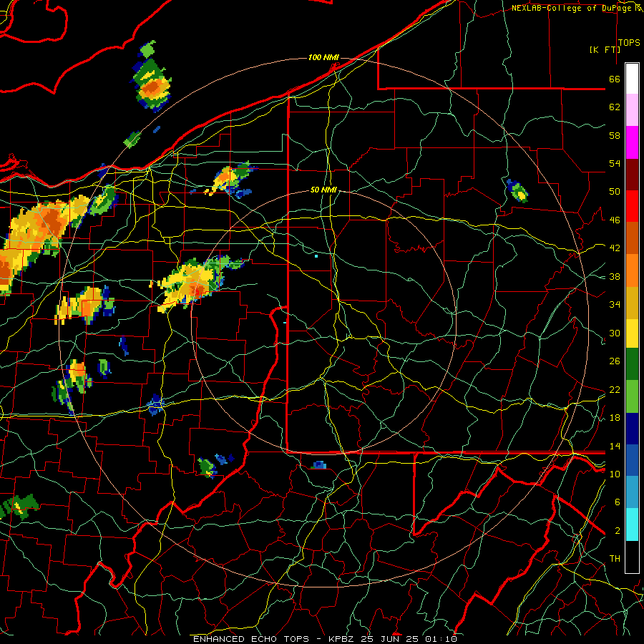Click the "KPBZ" radar site identifier
Viewport: 644px width, 644px height.
tap(342, 639)
